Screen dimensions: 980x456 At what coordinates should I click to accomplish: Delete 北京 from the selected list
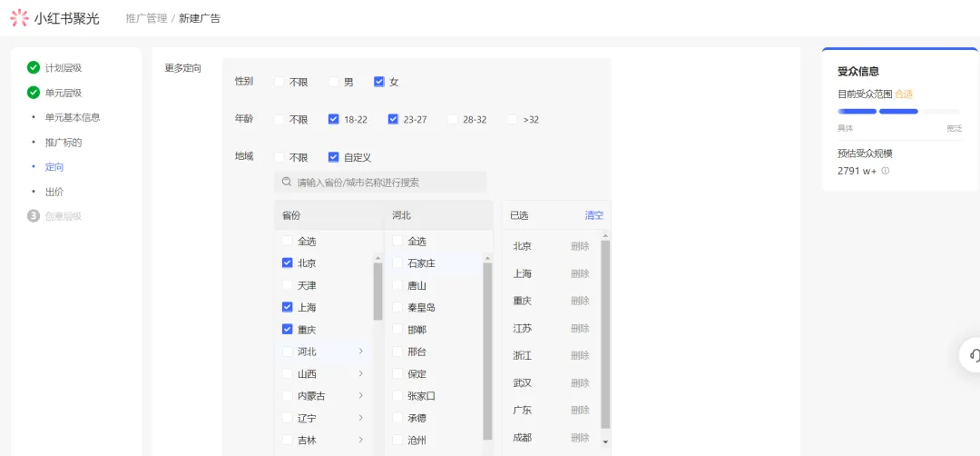click(580, 246)
